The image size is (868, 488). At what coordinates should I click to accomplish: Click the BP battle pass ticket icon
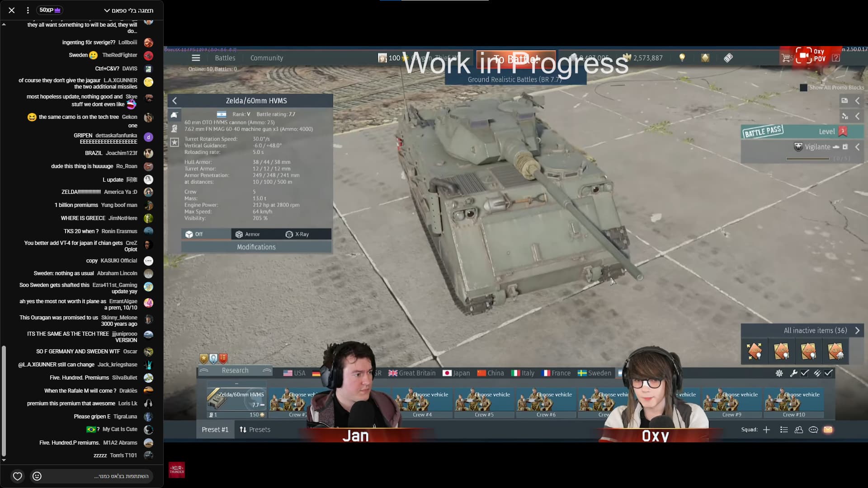(728, 58)
